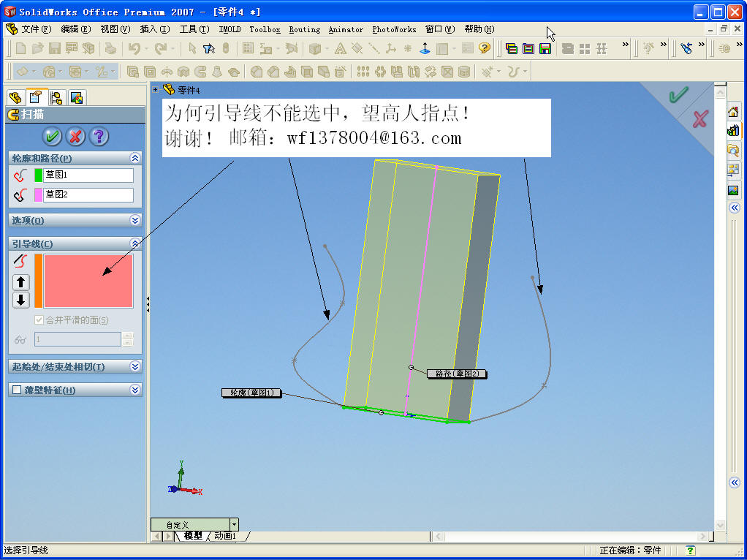Click the normal-to plane view icon
The image size is (747, 560).
click(x=425, y=48)
